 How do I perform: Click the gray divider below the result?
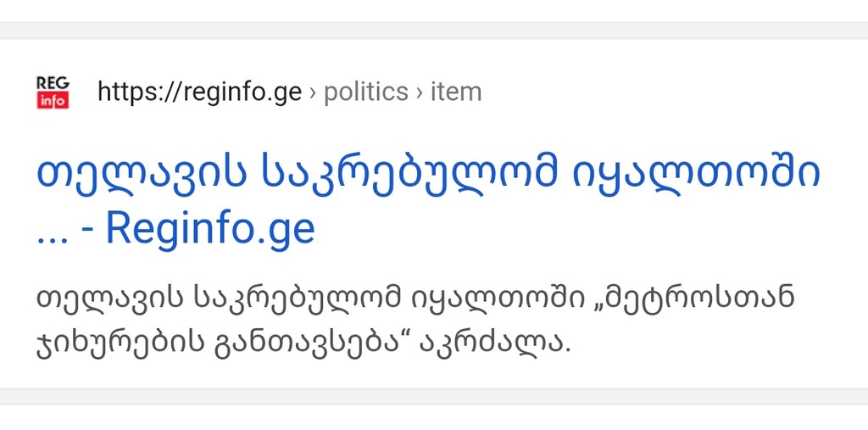(434, 396)
